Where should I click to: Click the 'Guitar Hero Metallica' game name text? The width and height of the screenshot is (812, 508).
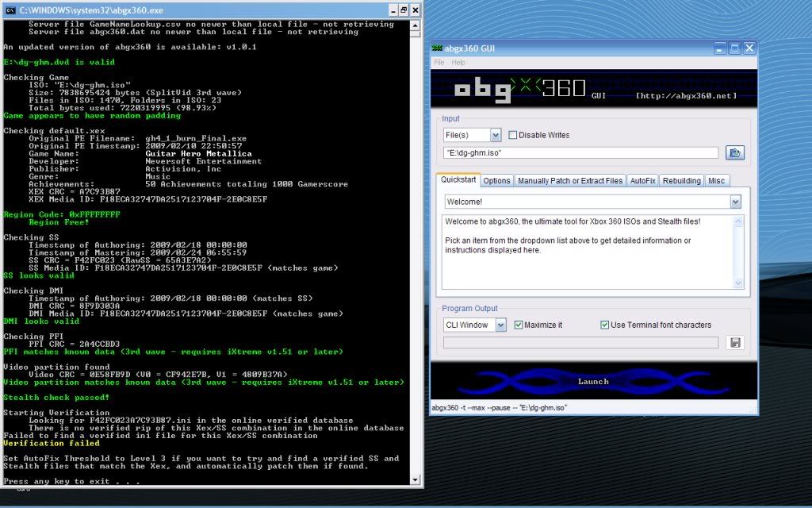tap(198, 153)
